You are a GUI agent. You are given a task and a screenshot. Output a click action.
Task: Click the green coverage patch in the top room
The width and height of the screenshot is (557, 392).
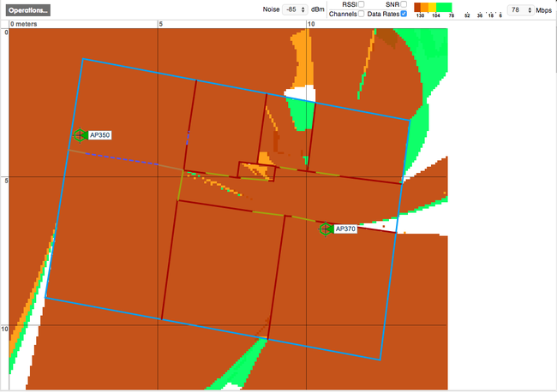[x=300, y=113]
